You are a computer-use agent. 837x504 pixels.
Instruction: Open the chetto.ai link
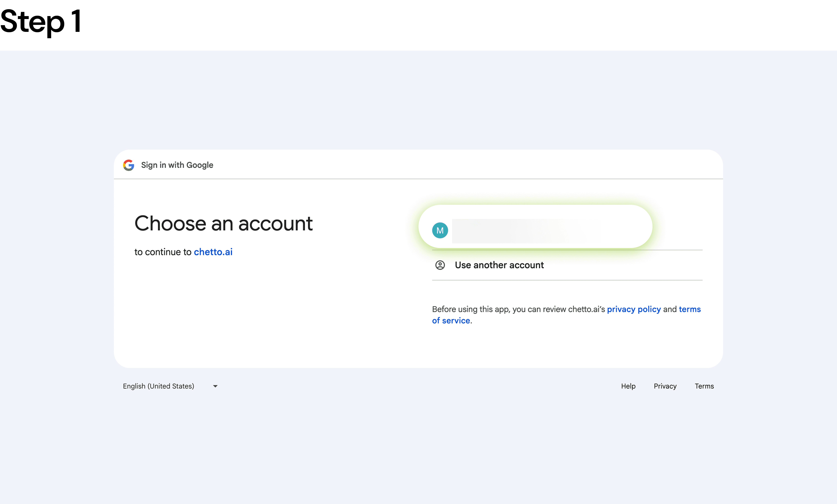pos(213,252)
